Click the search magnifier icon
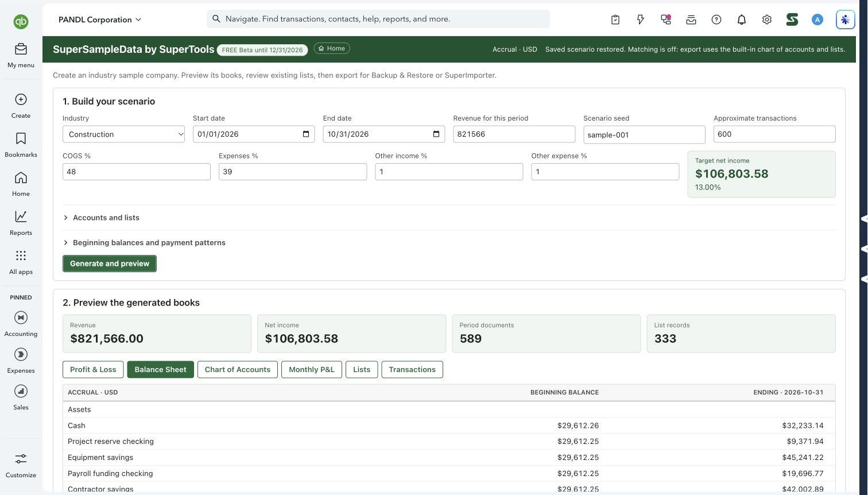This screenshot has height=495, width=868. click(x=216, y=19)
